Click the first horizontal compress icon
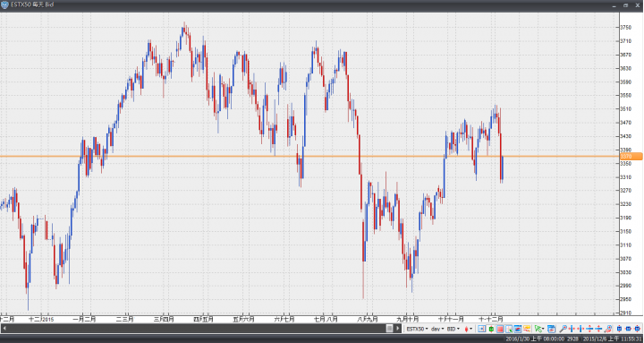 pos(572,329)
